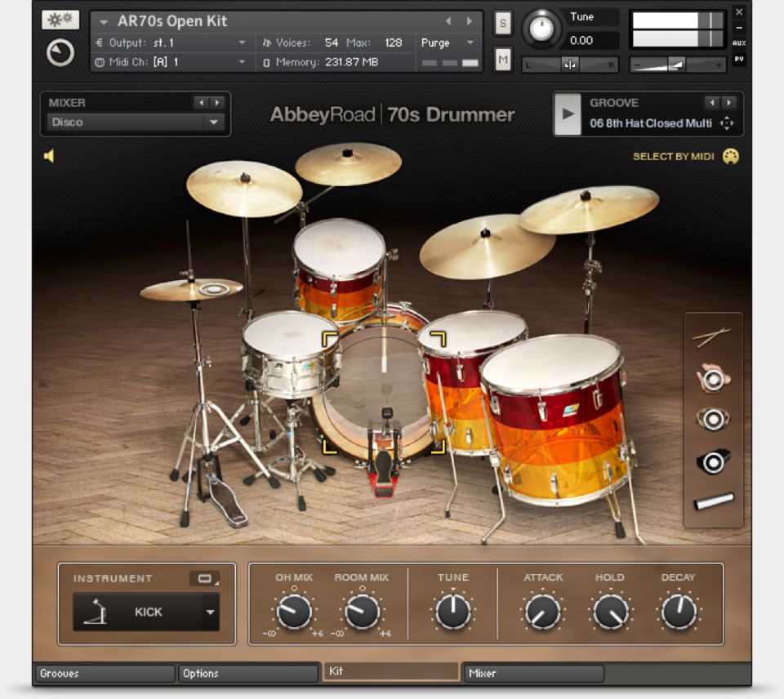Toggle the Solo S button
The height and width of the screenshot is (699, 784).
[x=502, y=24]
